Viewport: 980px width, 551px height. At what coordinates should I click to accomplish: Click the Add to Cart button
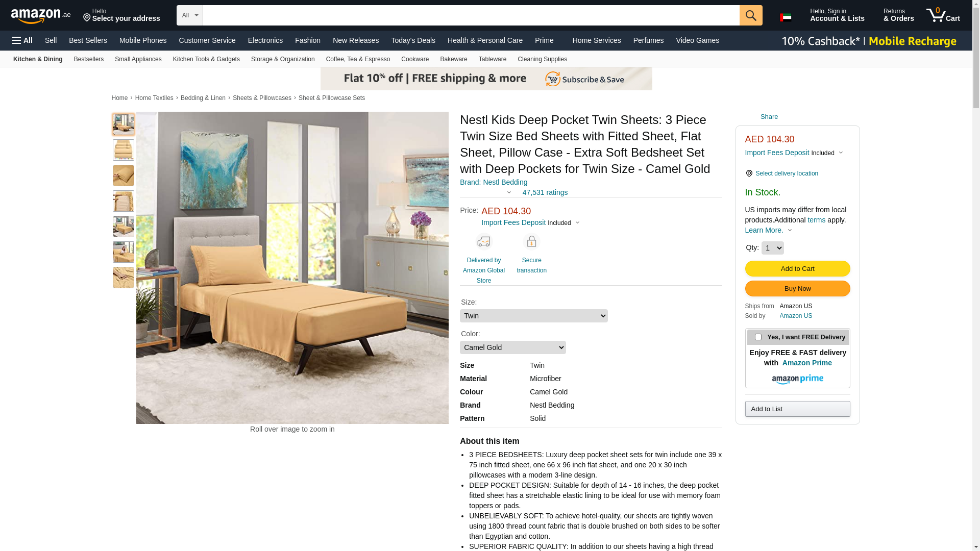click(797, 269)
